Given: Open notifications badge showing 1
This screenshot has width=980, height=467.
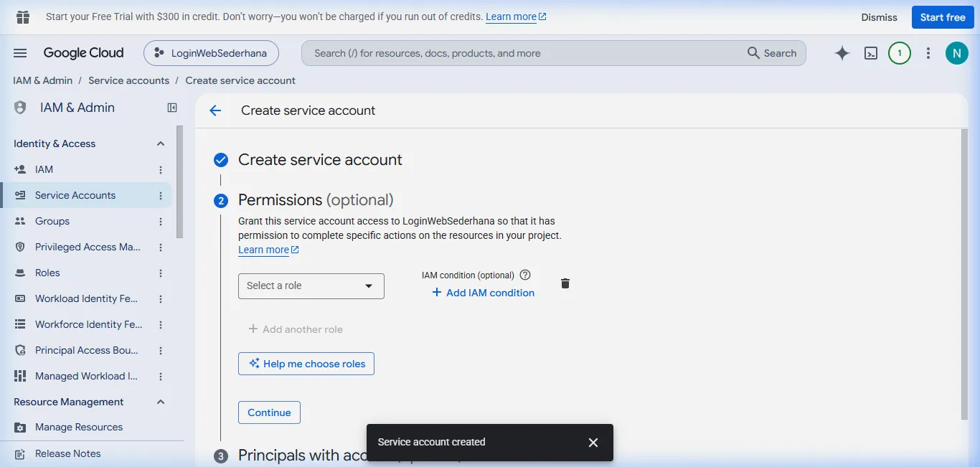Looking at the screenshot, I should coord(900,53).
